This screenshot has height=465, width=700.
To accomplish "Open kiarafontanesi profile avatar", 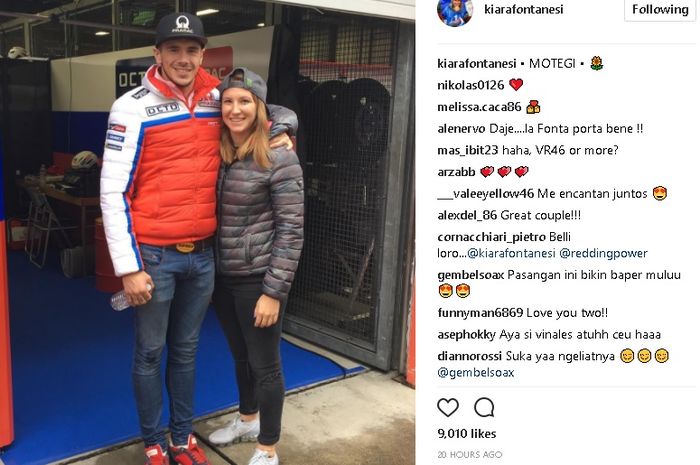I will click(x=454, y=10).
